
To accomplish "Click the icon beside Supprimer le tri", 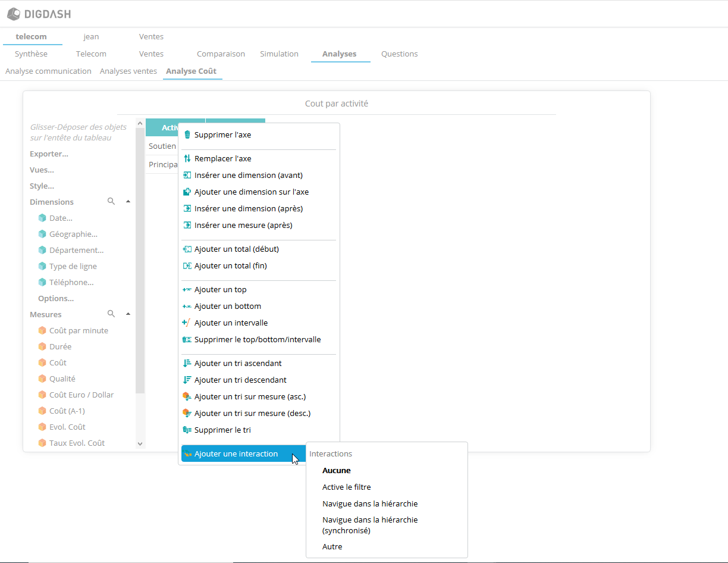I will (x=187, y=430).
